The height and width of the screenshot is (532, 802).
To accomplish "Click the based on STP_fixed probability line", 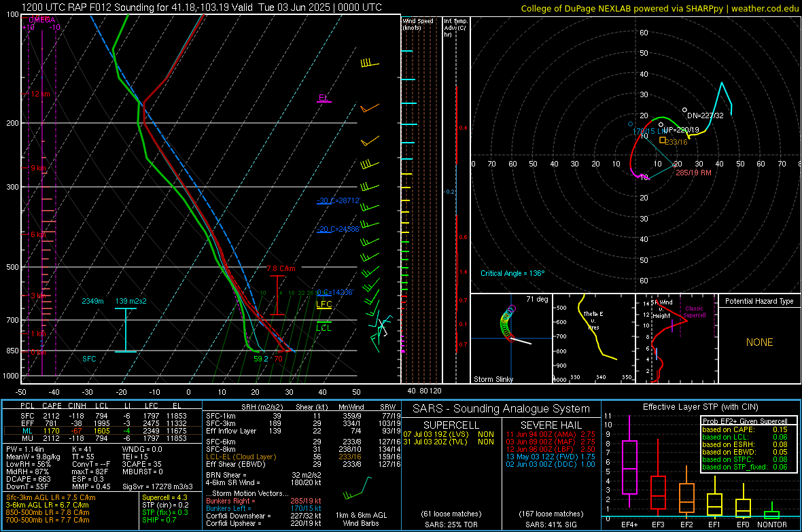I will [745, 467].
